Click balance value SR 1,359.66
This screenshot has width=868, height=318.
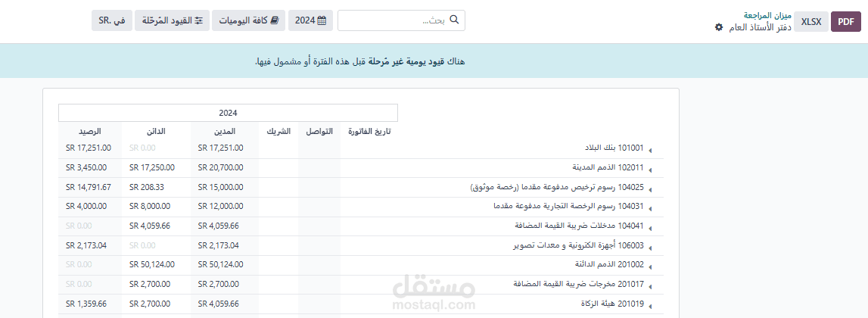pyautogui.click(x=86, y=304)
